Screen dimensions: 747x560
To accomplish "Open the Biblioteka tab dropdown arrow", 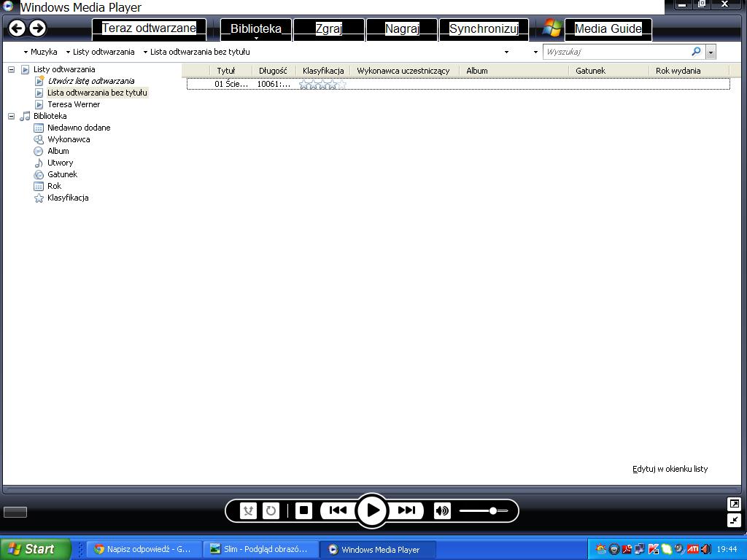I will (x=256, y=38).
